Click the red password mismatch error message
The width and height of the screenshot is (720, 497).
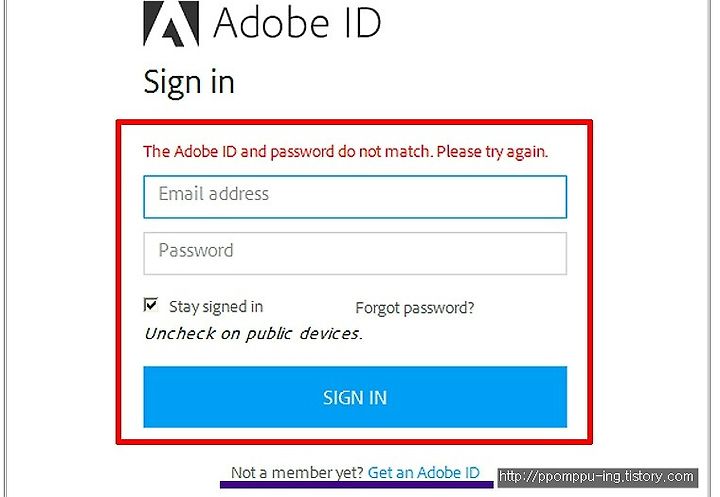pyautogui.click(x=345, y=151)
